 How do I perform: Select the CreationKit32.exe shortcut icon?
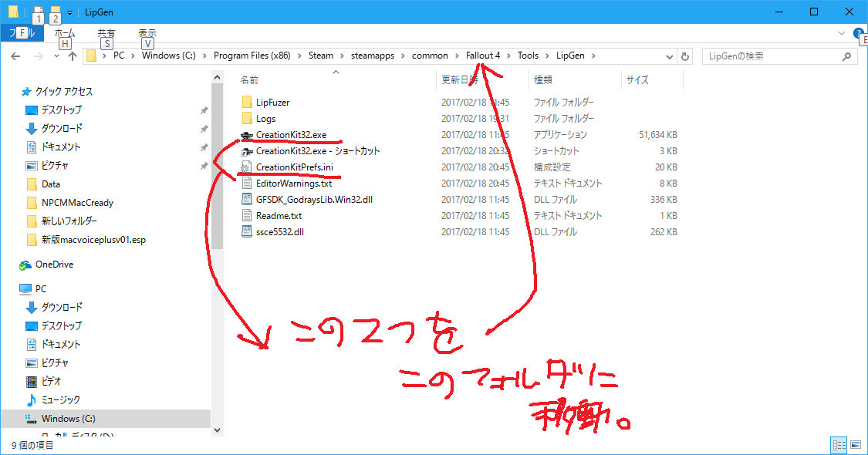[247, 151]
